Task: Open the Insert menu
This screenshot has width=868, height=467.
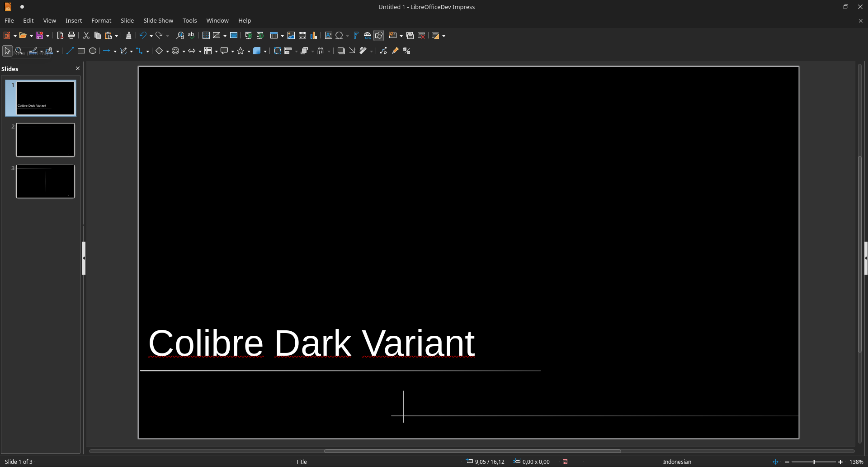Action: [x=74, y=21]
